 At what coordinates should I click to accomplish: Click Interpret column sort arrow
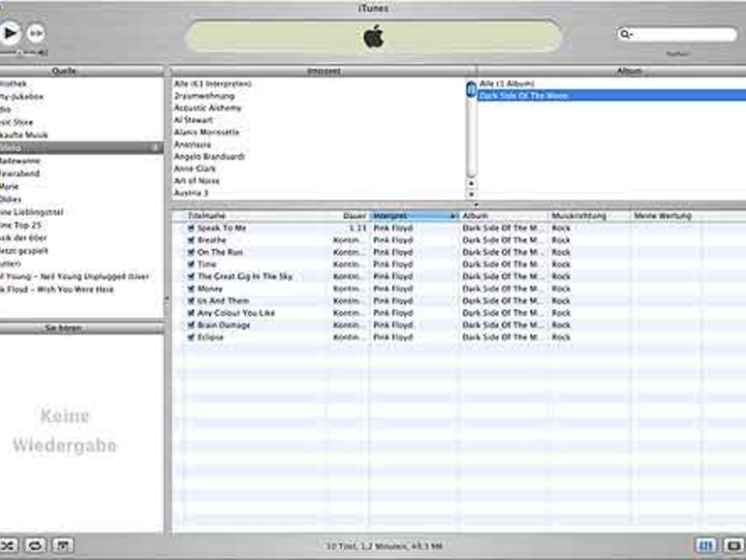click(452, 216)
